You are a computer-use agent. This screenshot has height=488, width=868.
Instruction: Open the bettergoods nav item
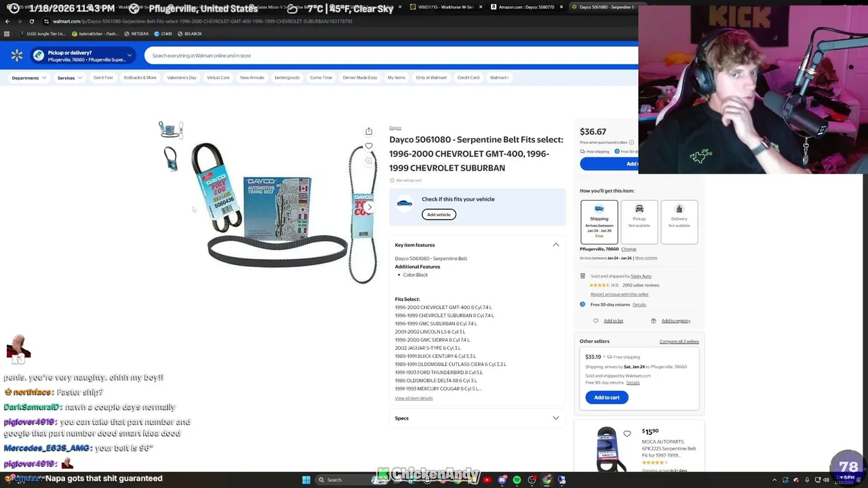[x=287, y=77]
